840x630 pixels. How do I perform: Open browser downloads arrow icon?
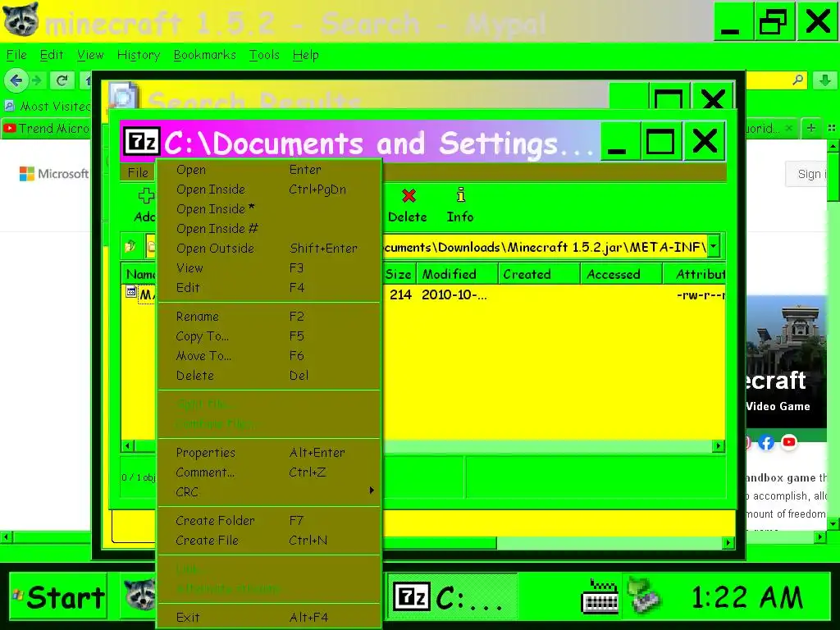pyautogui.click(x=824, y=80)
